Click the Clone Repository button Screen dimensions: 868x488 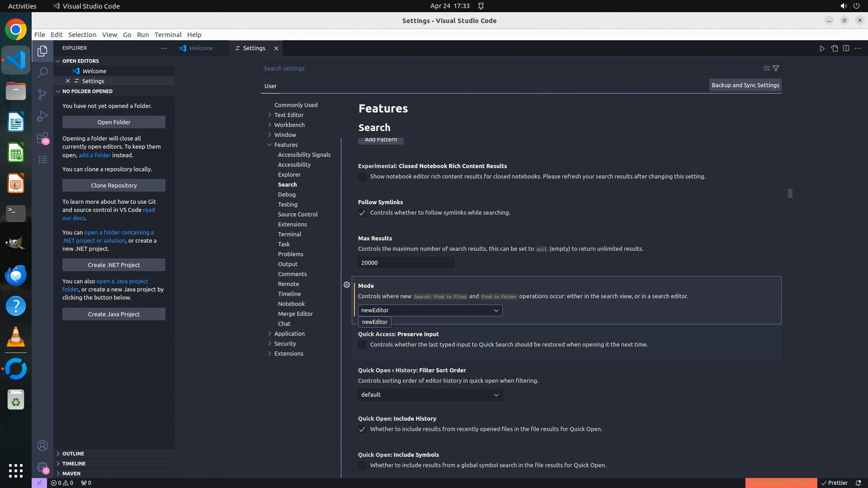coord(113,185)
